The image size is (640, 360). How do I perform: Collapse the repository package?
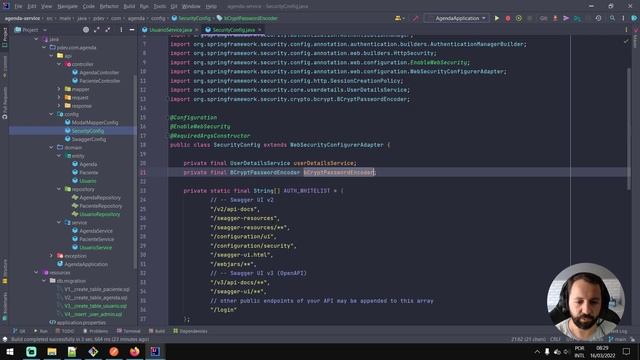click(59, 189)
